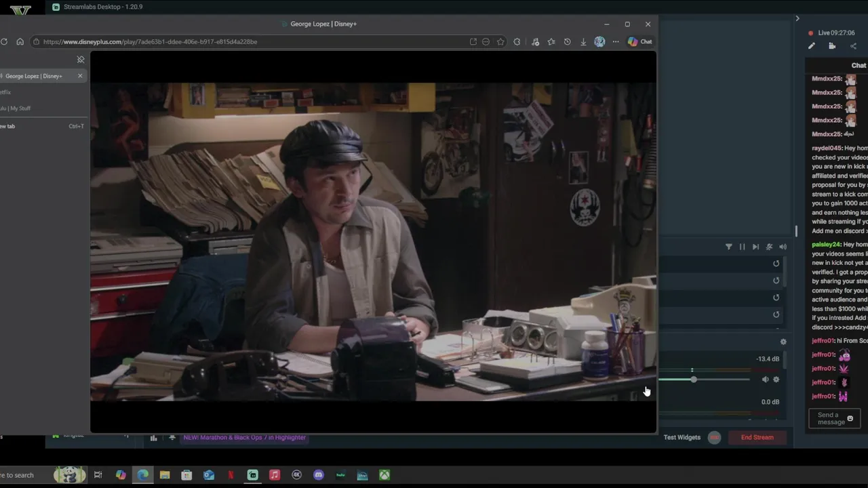
Task: Open the Hulu app on taskbar
Action: [x=340, y=475]
